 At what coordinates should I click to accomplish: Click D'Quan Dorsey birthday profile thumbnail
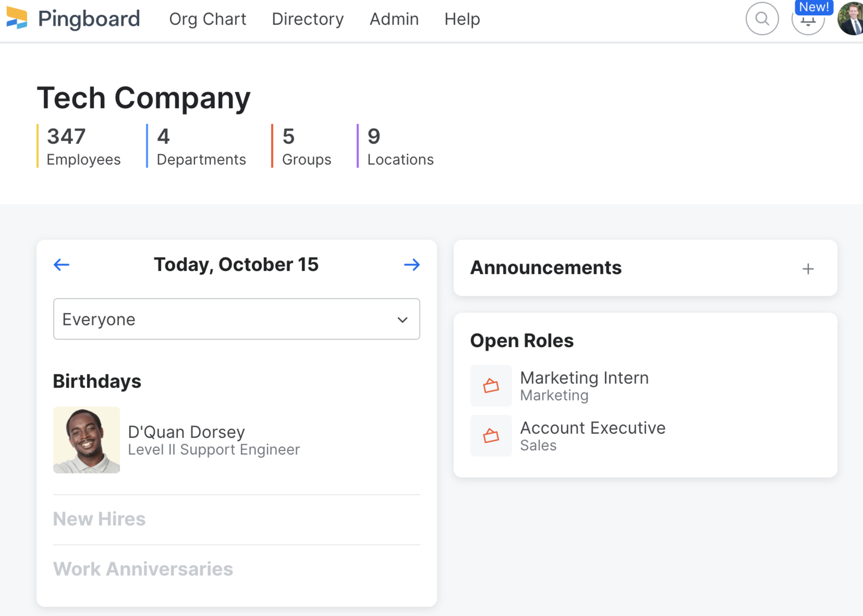coord(87,440)
